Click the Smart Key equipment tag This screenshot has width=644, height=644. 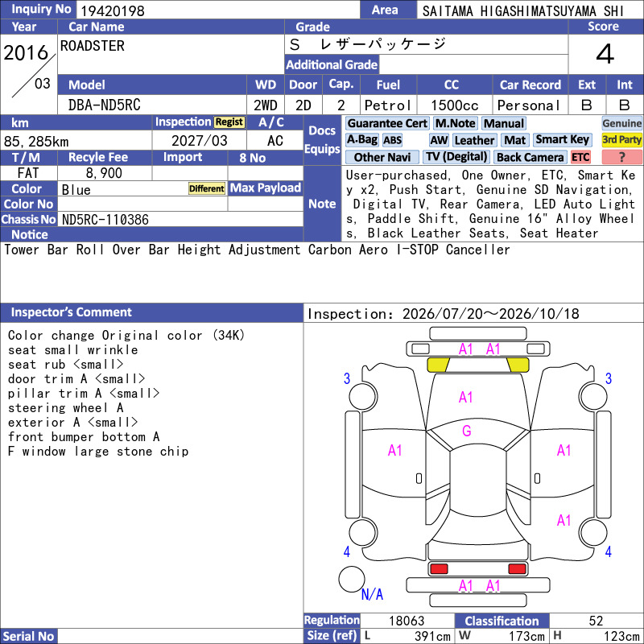click(562, 139)
